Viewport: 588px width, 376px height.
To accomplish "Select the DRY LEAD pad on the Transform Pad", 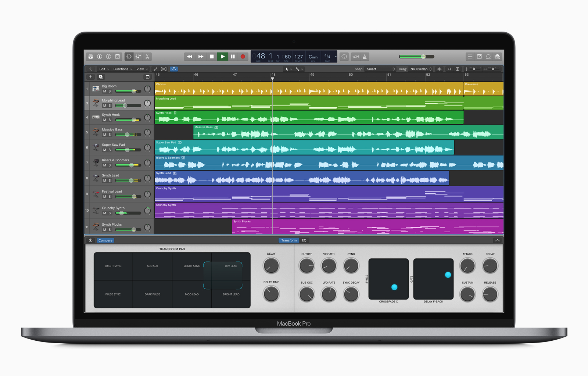I will coord(230,266).
